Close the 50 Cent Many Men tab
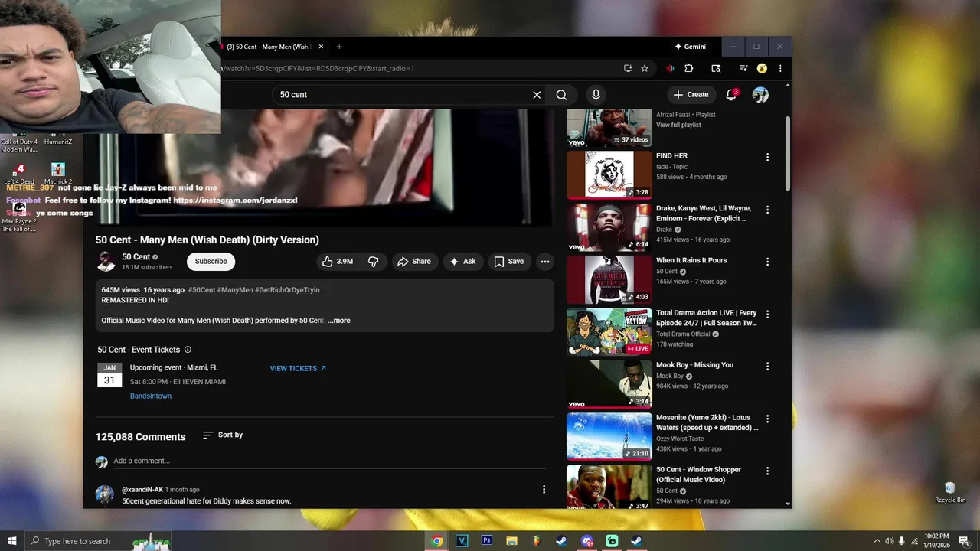The width and height of the screenshot is (980, 551). point(321,47)
